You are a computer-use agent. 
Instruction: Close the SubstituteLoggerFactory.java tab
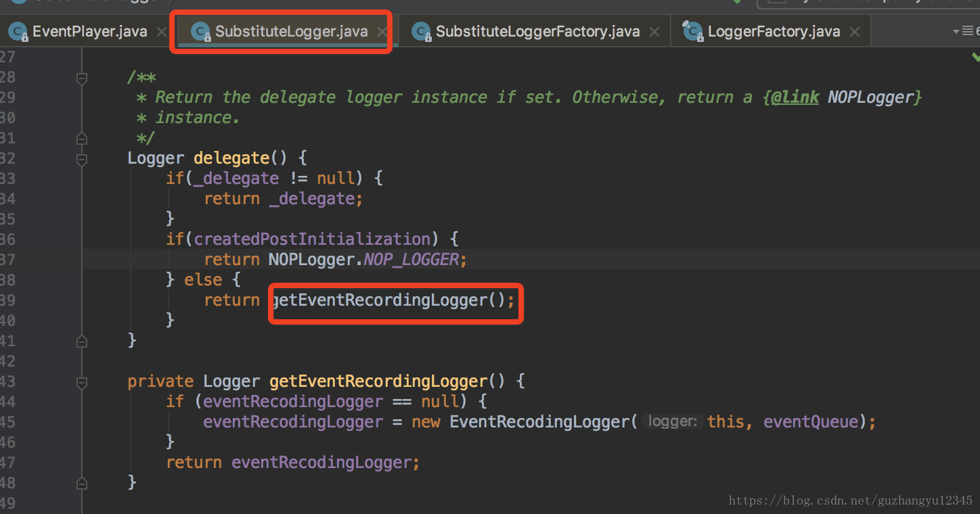(654, 32)
